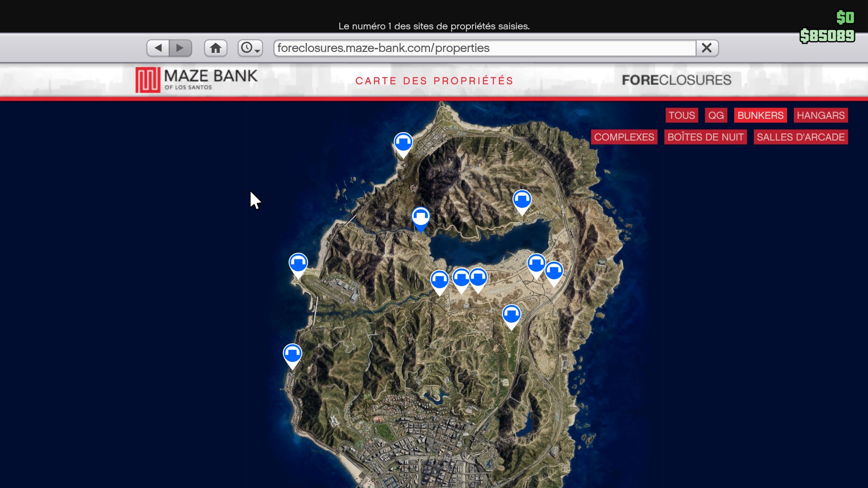This screenshot has width=868, height=488.
Task: Select the bunker pin near Paleto Bay
Action: 404,142
